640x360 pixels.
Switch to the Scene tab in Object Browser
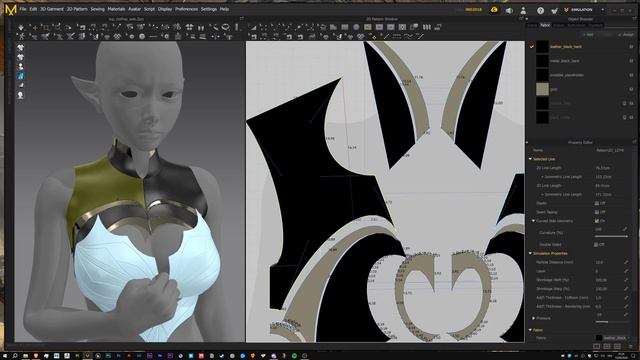[532, 25]
